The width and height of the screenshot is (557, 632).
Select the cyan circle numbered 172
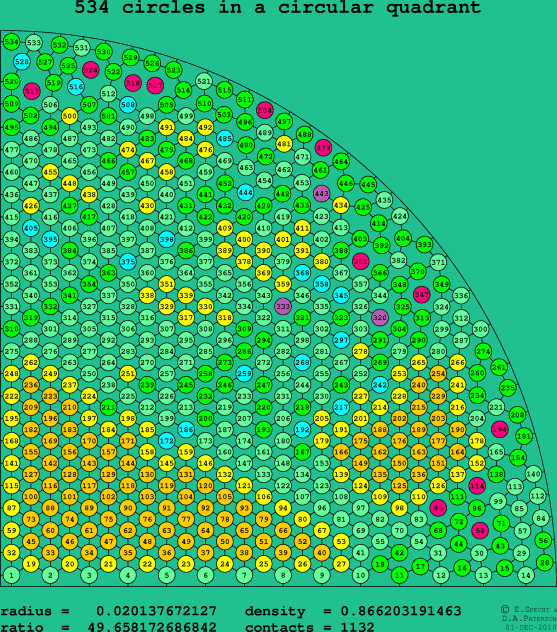tap(166, 441)
